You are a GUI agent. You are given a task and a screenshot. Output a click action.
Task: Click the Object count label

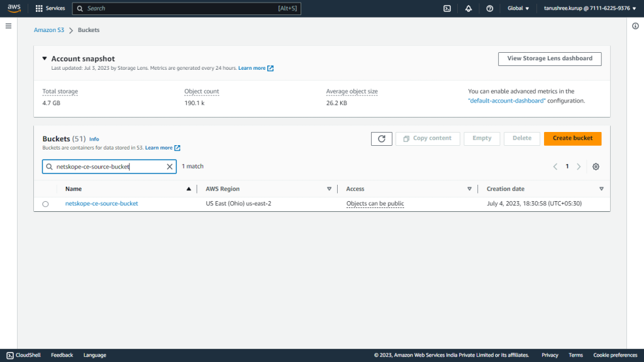pos(202,92)
